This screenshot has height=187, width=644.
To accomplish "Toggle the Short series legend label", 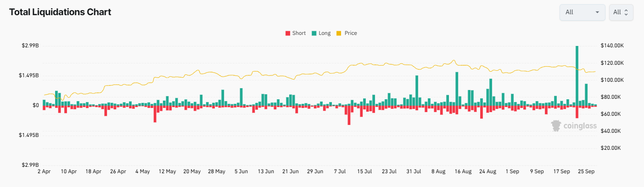I will 299,33.
